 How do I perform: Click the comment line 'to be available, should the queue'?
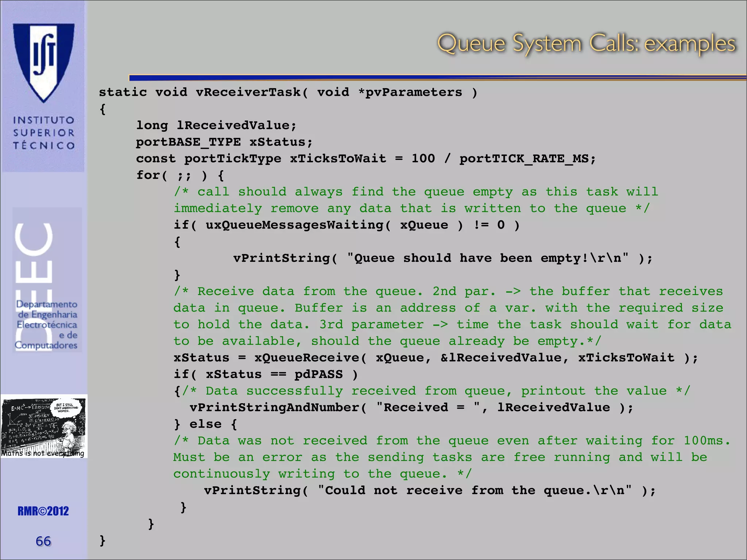[387, 341]
